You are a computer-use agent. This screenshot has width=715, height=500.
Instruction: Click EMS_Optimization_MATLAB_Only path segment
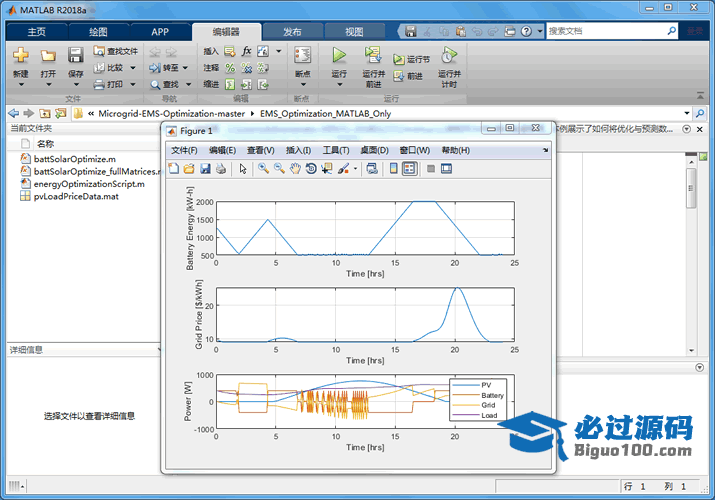coord(326,113)
